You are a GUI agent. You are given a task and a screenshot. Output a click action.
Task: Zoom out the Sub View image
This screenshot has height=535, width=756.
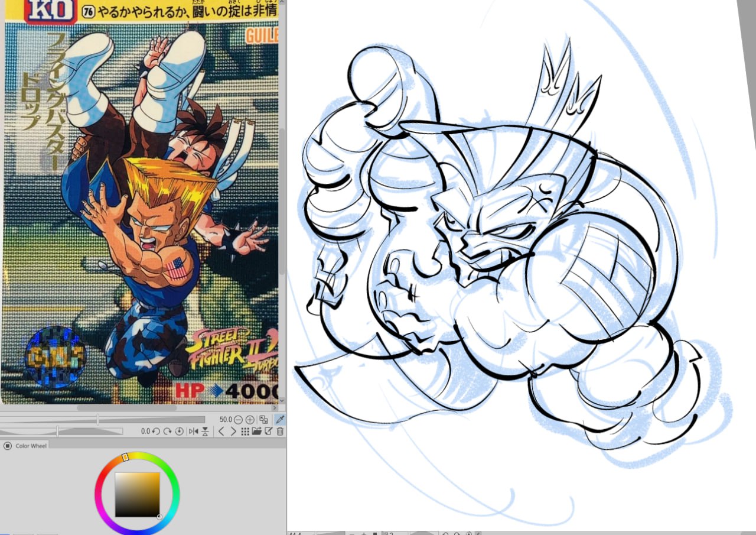pyautogui.click(x=239, y=419)
